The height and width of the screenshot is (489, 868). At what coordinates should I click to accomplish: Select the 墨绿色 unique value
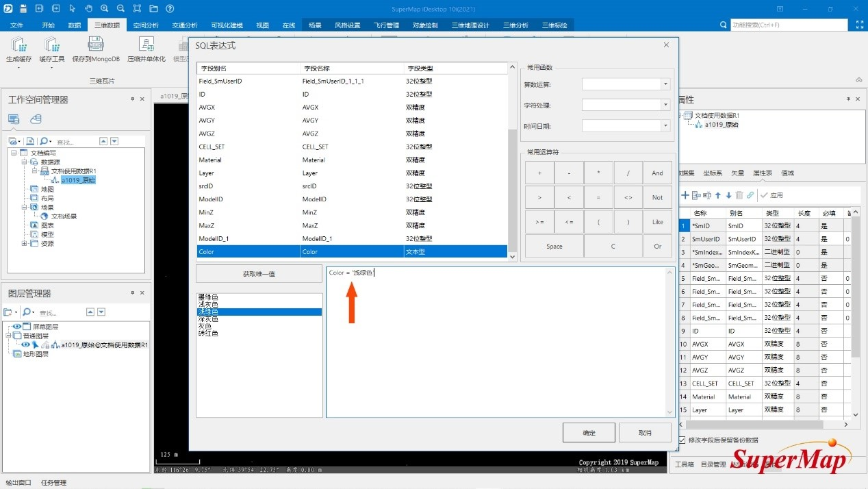208,297
